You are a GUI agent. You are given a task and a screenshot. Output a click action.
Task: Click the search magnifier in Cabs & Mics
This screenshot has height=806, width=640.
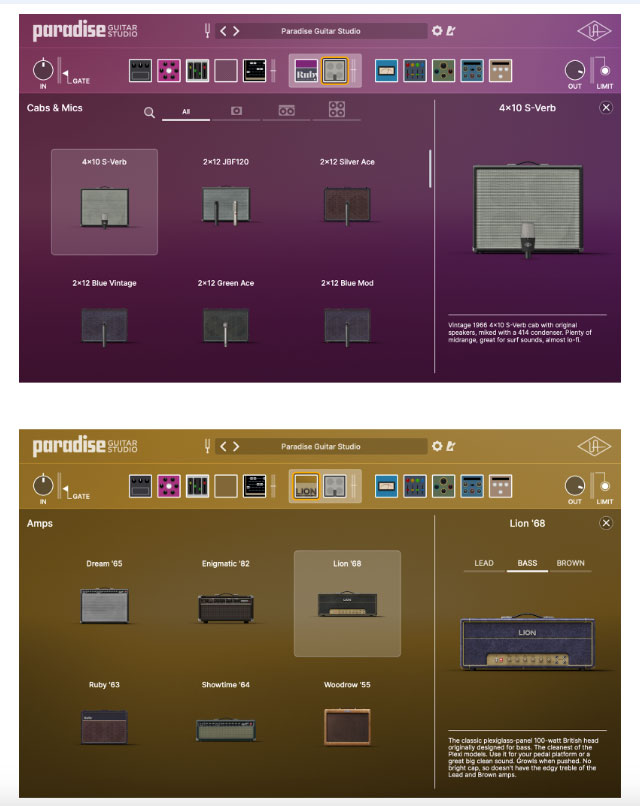(150, 112)
